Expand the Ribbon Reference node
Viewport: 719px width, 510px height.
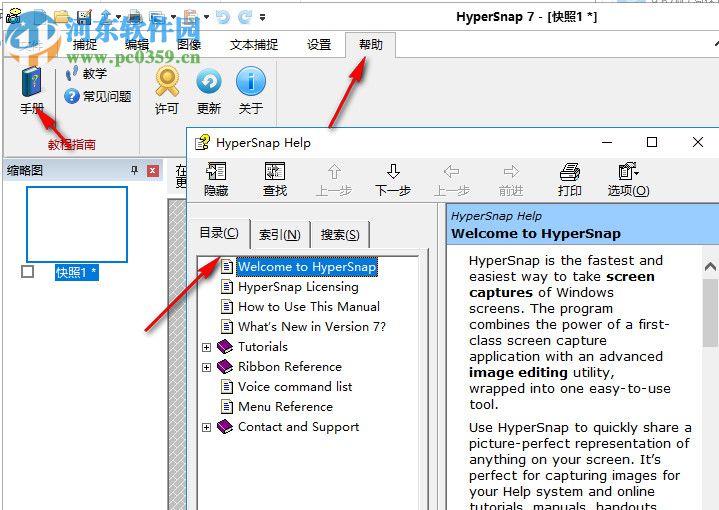(206, 367)
